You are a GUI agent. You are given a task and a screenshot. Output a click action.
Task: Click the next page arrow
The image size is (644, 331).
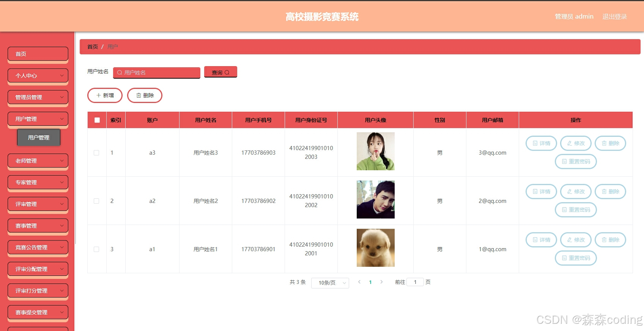tap(381, 282)
